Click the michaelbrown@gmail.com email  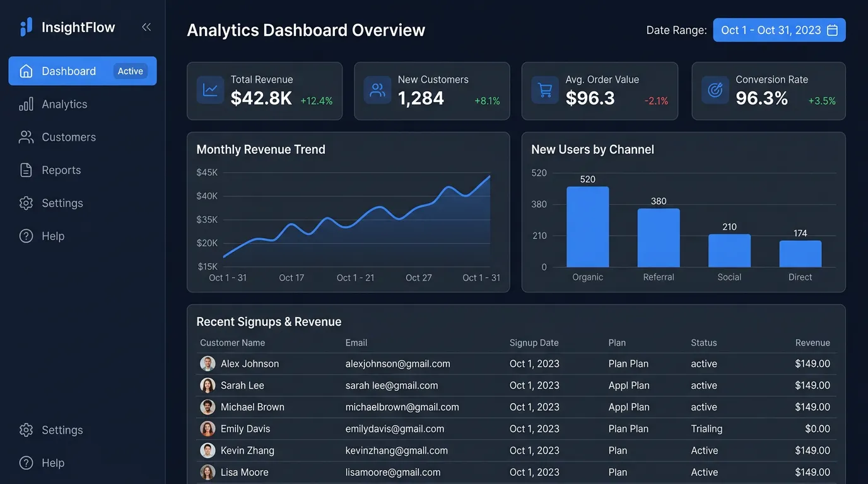tap(402, 407)
